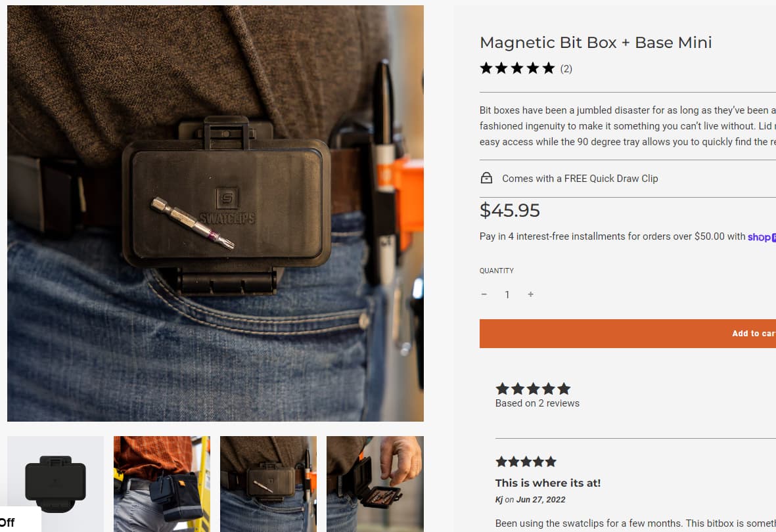This screenshot has height=532, width=776.
Task: Open the review titled This is where its at!
Action: 548,483
